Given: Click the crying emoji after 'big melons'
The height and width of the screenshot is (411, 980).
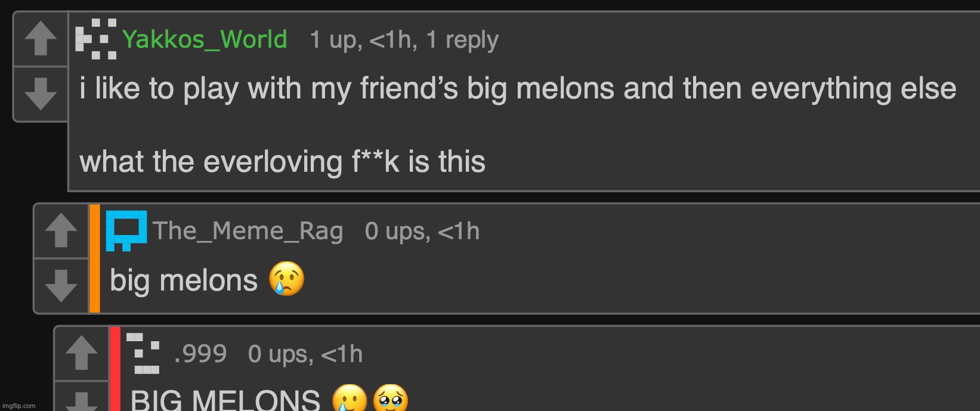Looking at the screenshot, I should (x=286, y=279).
